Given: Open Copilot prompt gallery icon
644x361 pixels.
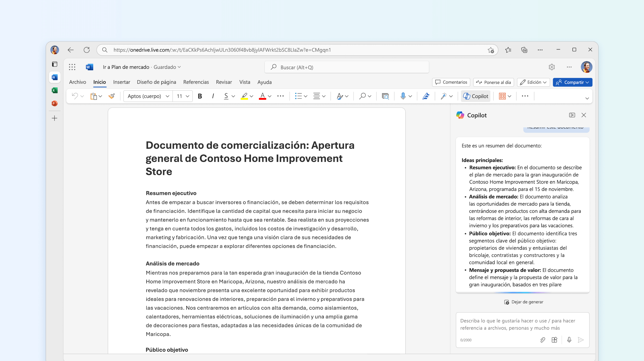Looking at the screenshot, I should (554, 340).
